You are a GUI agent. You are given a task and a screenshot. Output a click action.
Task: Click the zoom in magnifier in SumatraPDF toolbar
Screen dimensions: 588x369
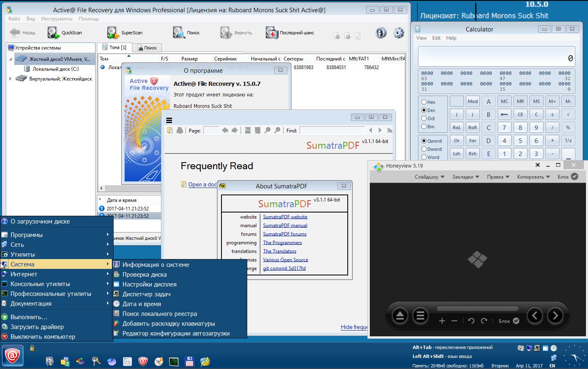click(x=277, y=130)
